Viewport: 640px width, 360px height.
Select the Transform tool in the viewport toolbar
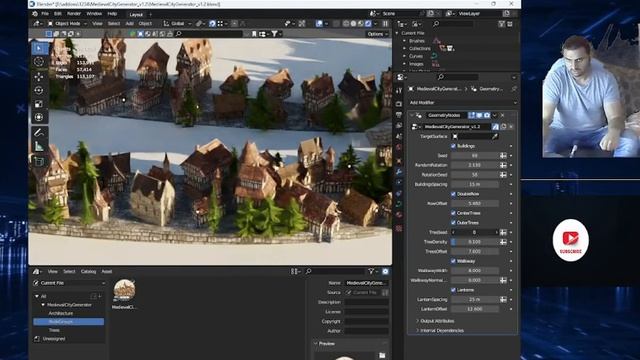pyautogui.click(x=39, y=117)
